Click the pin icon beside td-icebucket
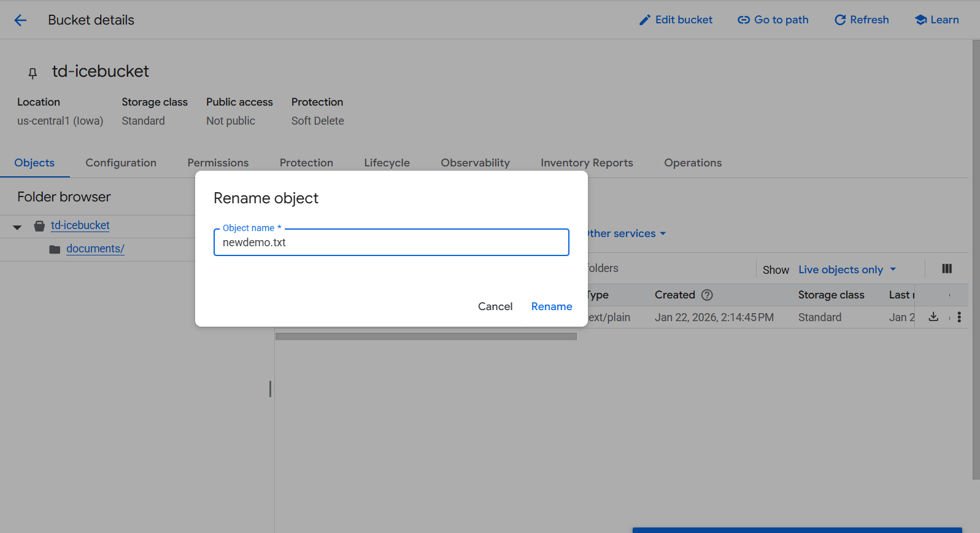Image resolution: width=980 pixels, height=533 pixels. tap(33, 73)
